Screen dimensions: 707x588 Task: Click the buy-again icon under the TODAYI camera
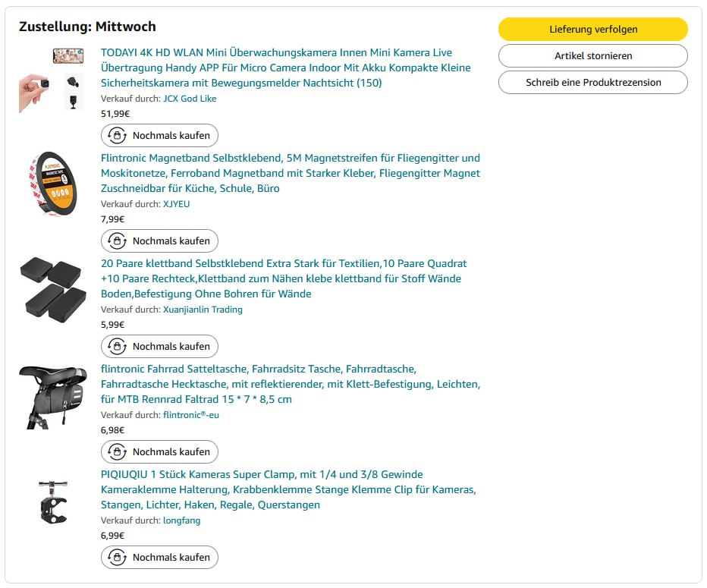coord(117,136)
